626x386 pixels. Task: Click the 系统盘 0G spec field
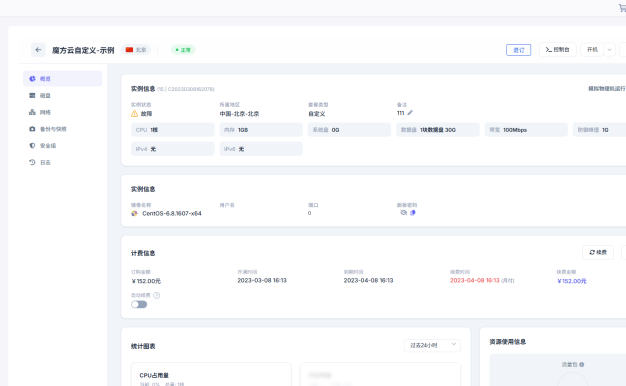click(349, 130)
